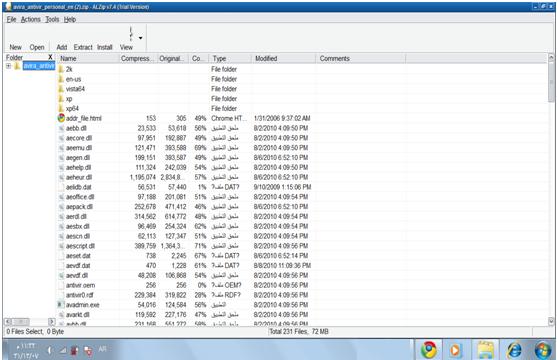This screenshot has width=557, height=360.
Task: Click the avadmin.exe file icon
Action: (61, 305)
